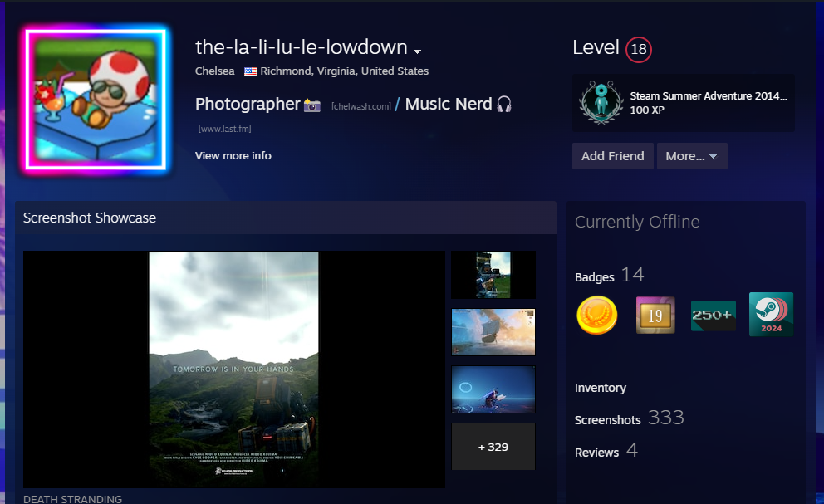Click the Screenshot Showcase header
The width and height of the screenshot is (824, 504).
pyautogui.click(x=286, y=218)
